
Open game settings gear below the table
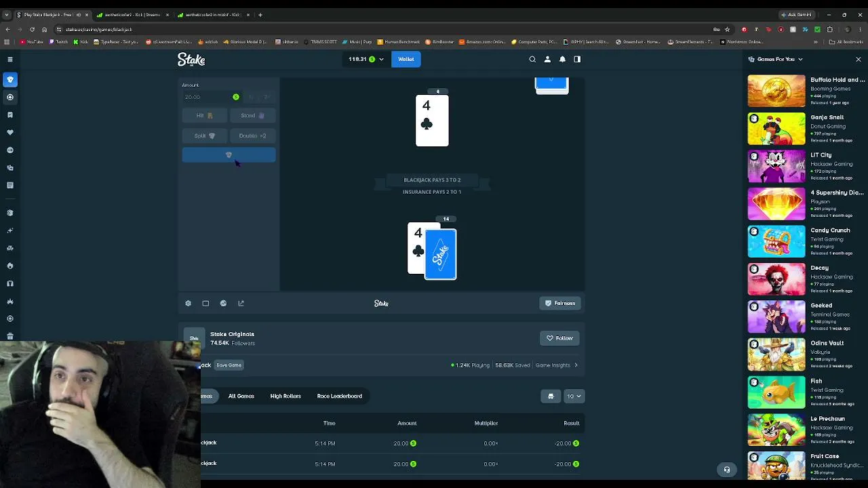188,304
